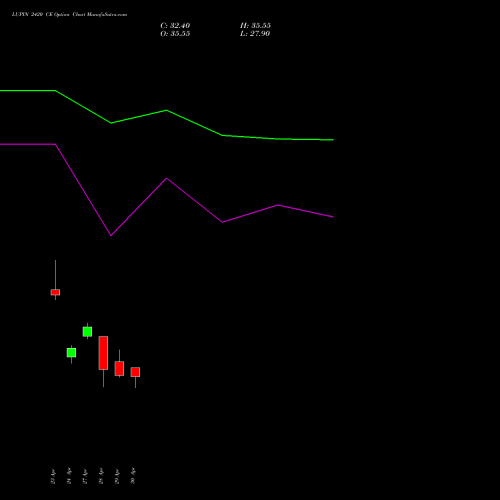Select the high value 'H: 35.55'
Screen dimensions: 500x500
[x=255, y=26]
